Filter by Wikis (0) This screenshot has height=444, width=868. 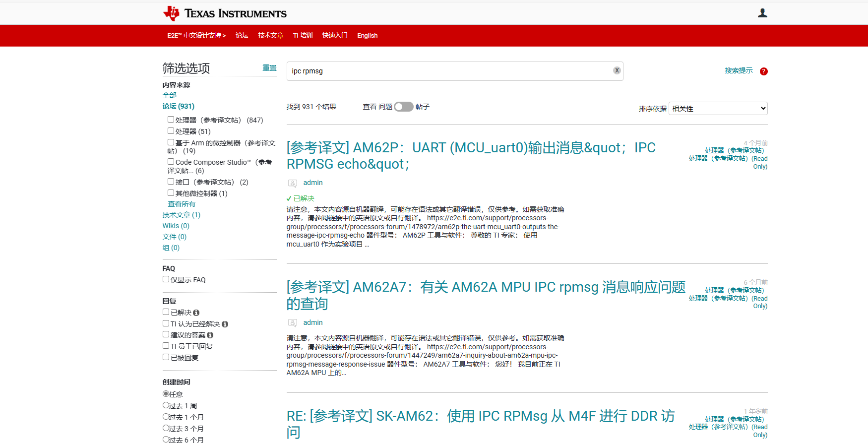pos(176,226)
